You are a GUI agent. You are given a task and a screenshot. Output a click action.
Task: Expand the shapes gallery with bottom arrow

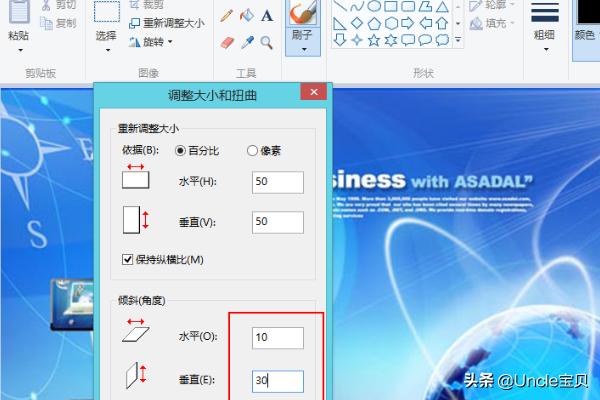pyautogui.click(x=458, y=39)
